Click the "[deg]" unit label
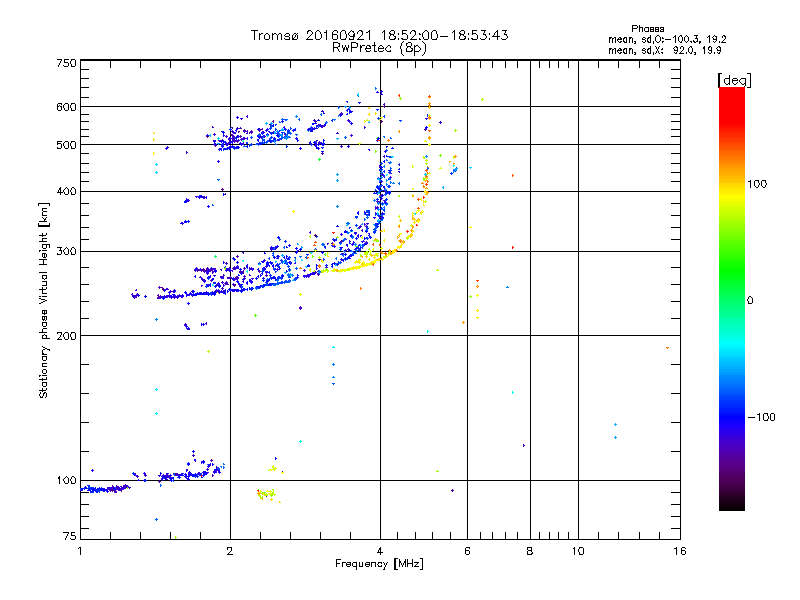 pos(734,80)
